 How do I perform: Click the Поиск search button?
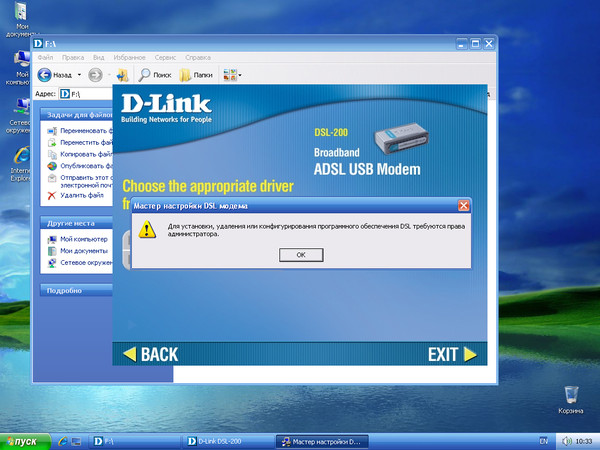[155, 75]
